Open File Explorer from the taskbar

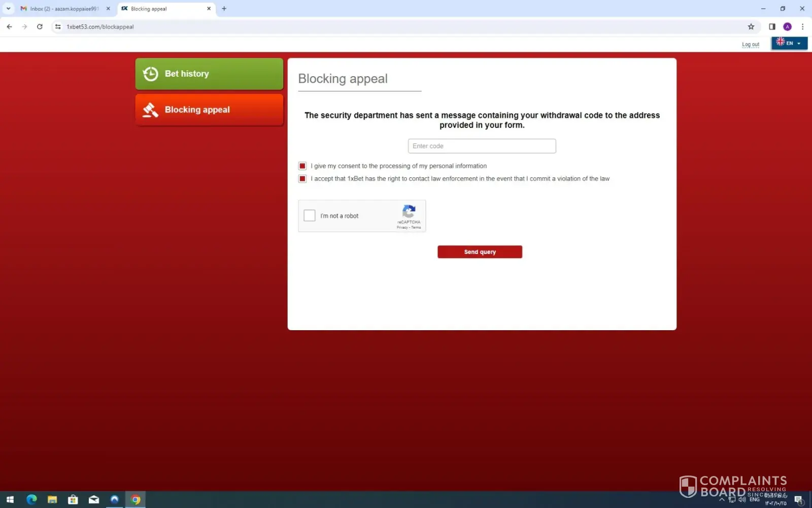(52, 499)
